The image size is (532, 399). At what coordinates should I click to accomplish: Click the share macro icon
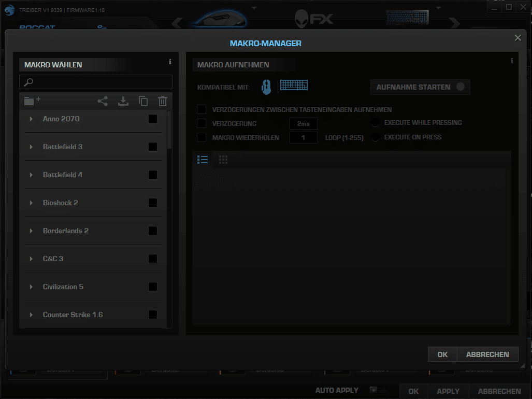[103, 102]
